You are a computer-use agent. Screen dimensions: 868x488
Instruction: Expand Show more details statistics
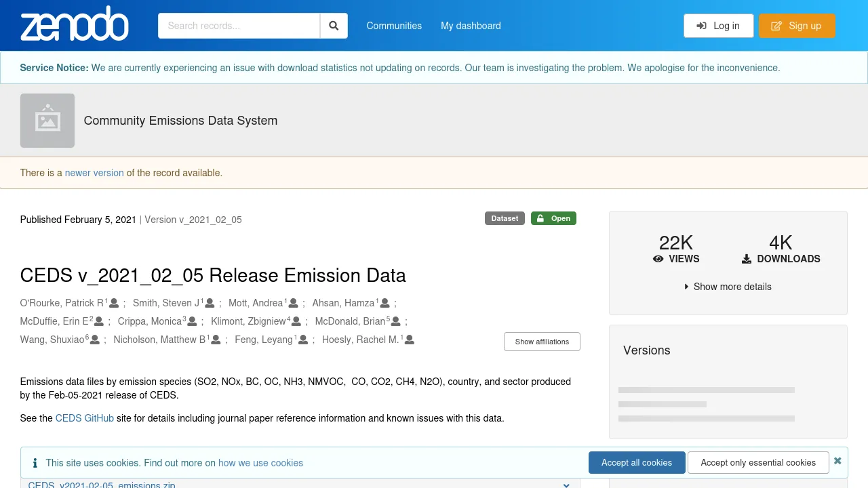tap(728, 287)
